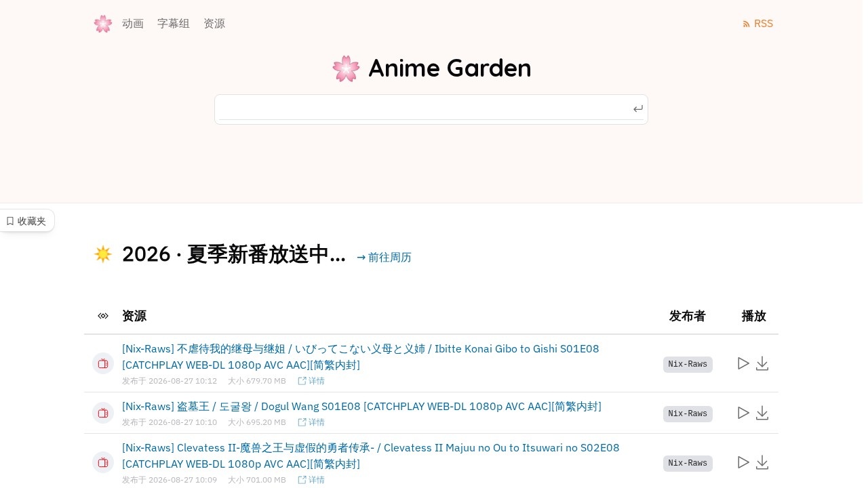Filter by Nix-Raws tag in Clevatess II row
This screenshot has height=488, width=868.
(688, 464)
